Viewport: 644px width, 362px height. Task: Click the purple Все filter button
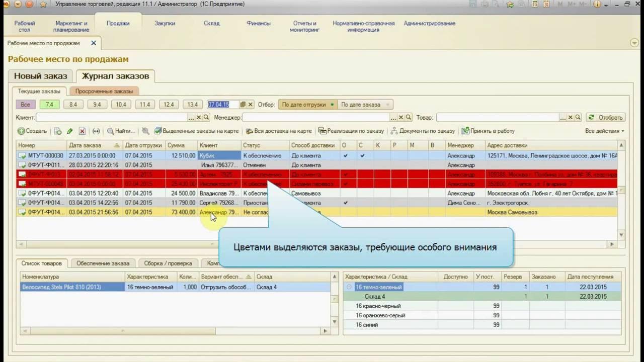pos(25,105)
